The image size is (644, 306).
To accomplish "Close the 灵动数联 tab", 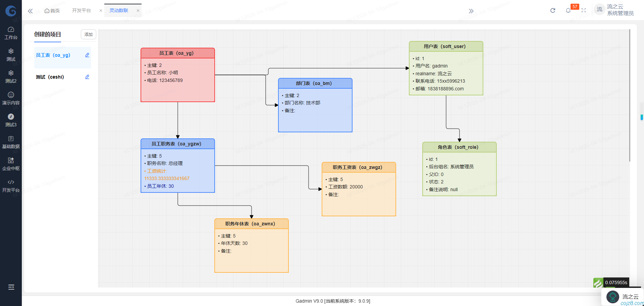I will [x=138, y=11].
